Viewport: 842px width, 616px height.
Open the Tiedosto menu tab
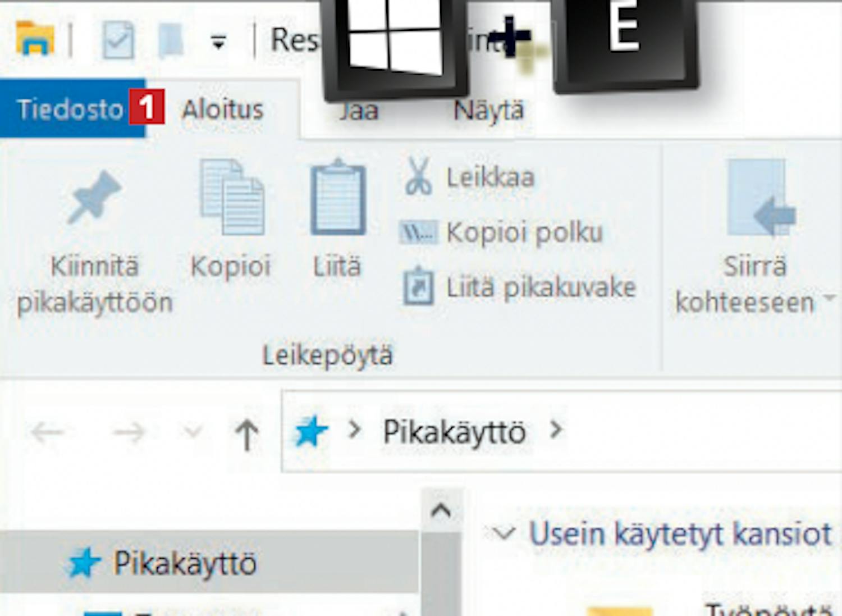pyautogui.click(x=72, y=108)
